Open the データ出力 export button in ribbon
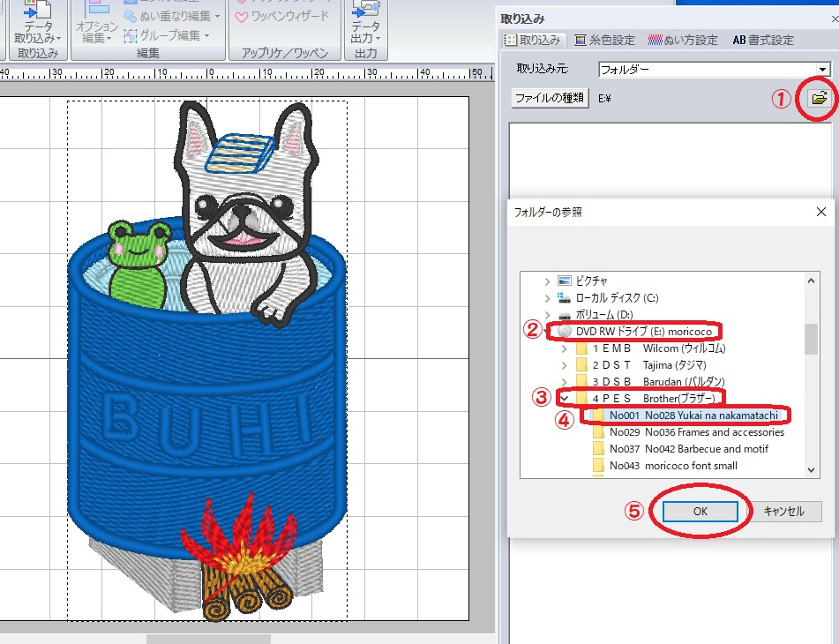 click(365, 24)
